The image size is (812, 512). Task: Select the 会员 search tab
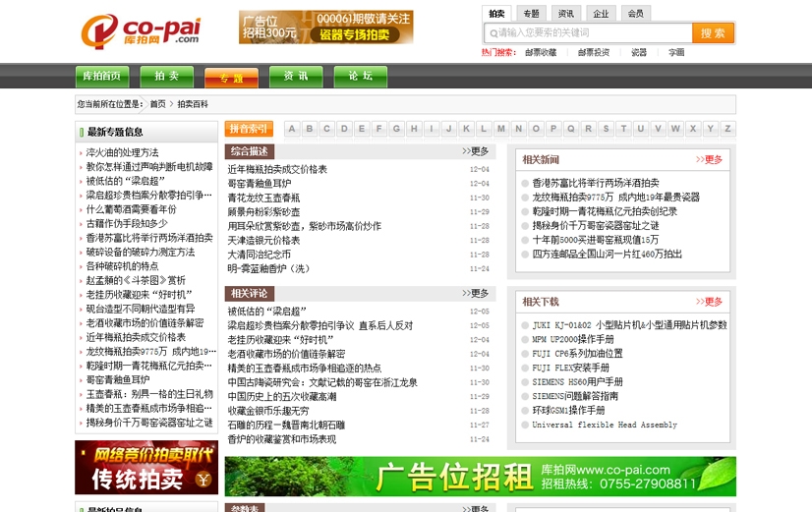(x=635, y=14)
